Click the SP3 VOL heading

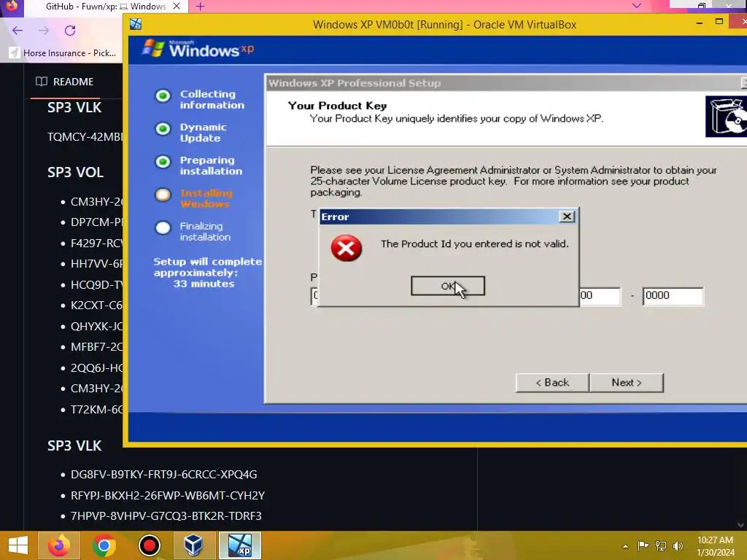coord(75,172)
